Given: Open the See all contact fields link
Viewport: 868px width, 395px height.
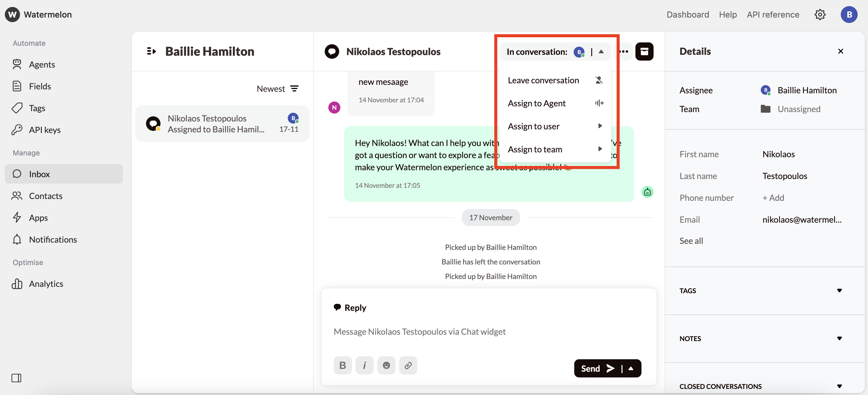Looking at the screenshot, I should (x=691, y=241).
